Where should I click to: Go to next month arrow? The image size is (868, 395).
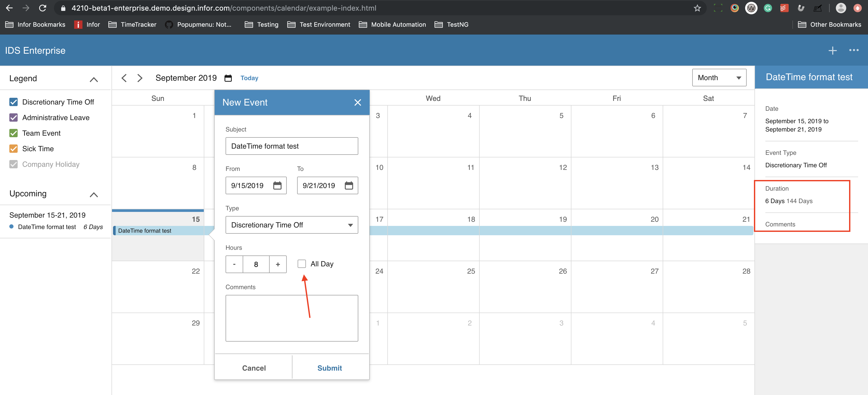coord(140,78)
